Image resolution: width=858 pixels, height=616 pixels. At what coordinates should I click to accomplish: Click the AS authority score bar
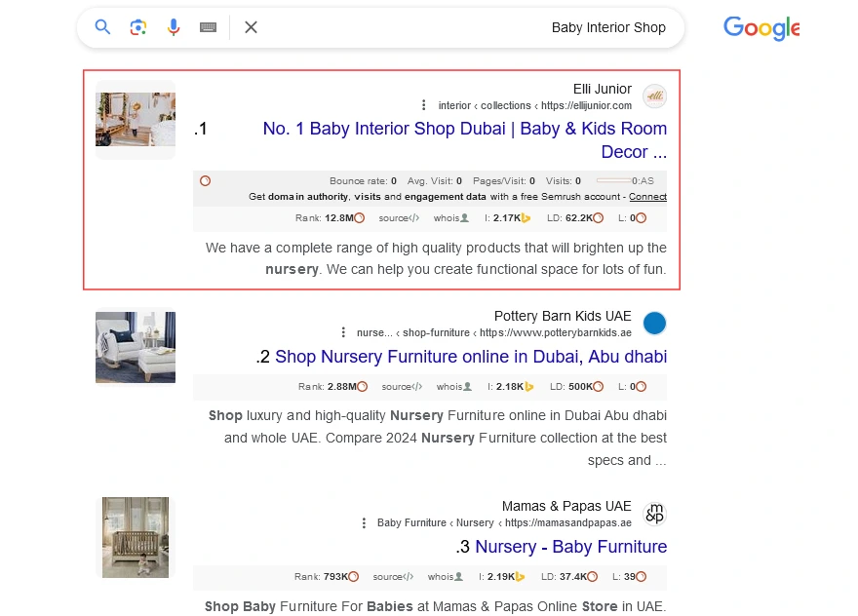coord(614,181)
